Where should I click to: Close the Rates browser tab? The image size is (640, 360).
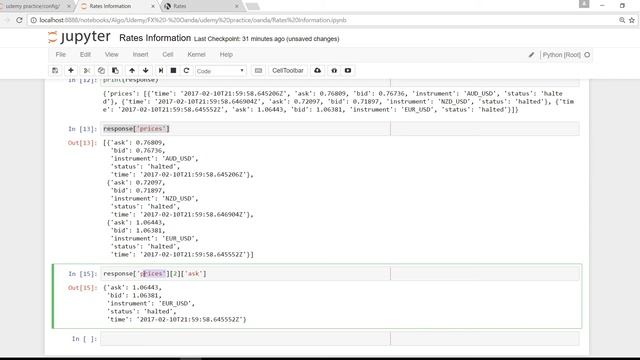point(237,6)
